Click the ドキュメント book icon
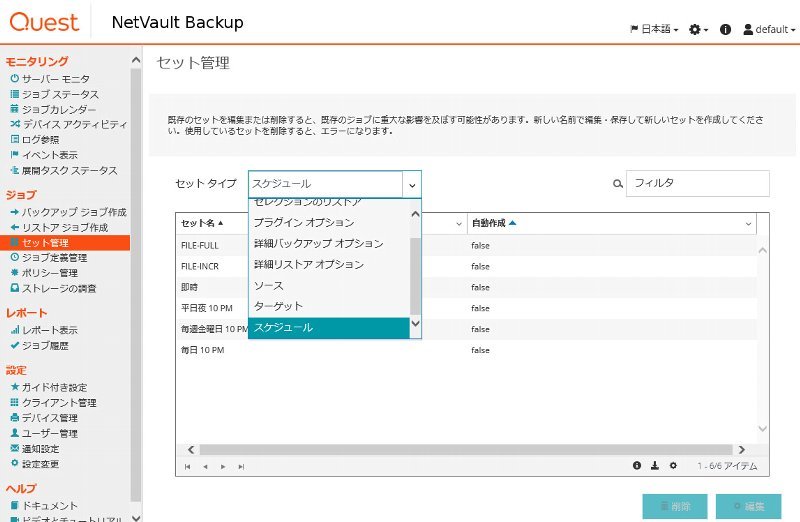The image size is (800, 522). tap(14, 505)
